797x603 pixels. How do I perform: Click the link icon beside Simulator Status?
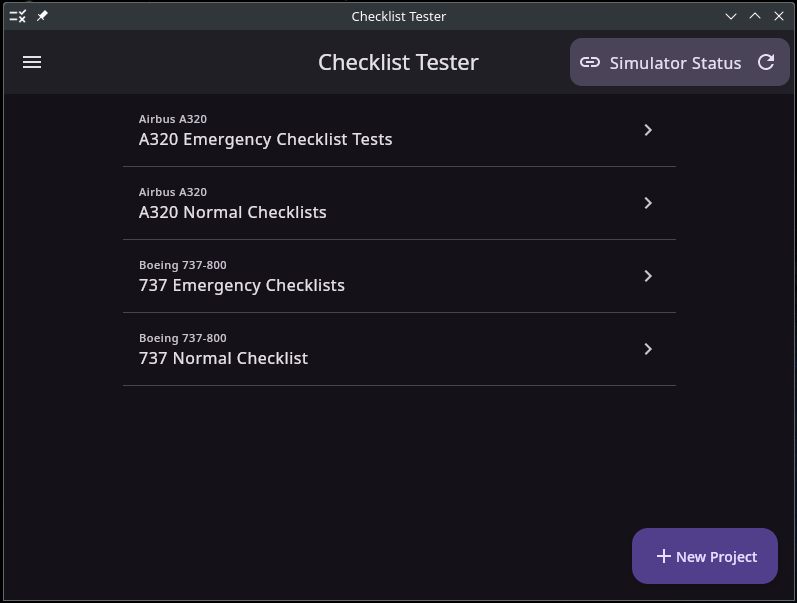pyautogui.click(x=590, y=63)
